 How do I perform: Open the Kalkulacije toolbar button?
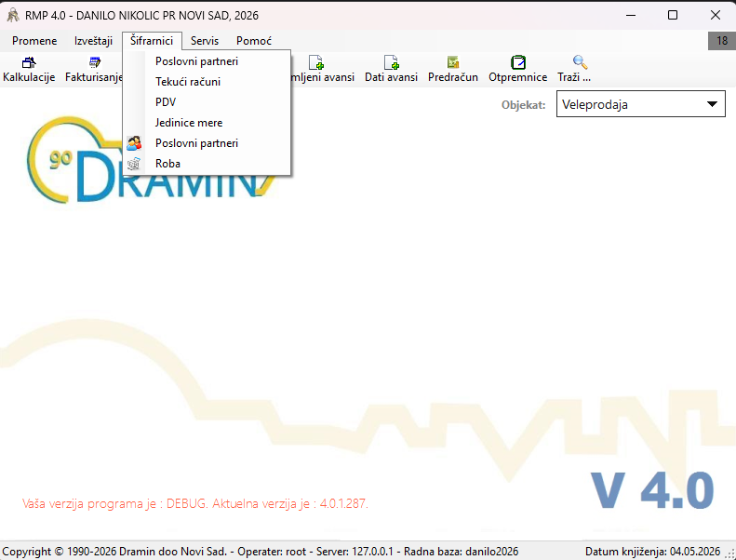tap(29, 70)
